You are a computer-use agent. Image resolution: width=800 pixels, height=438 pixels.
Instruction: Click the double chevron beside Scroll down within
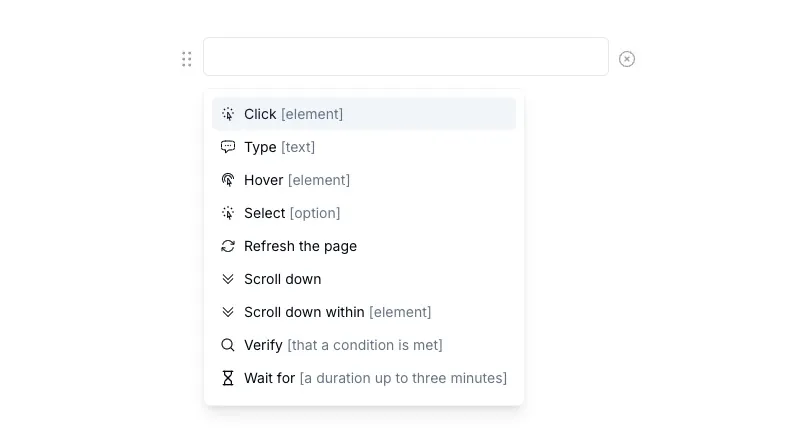pyautogui.click(x=228, y=312)
